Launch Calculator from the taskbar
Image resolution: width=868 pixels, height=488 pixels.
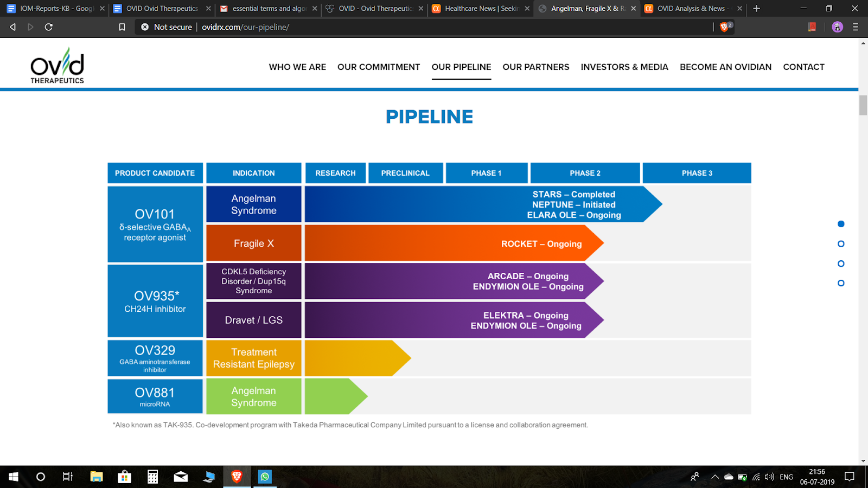point(152,477)
